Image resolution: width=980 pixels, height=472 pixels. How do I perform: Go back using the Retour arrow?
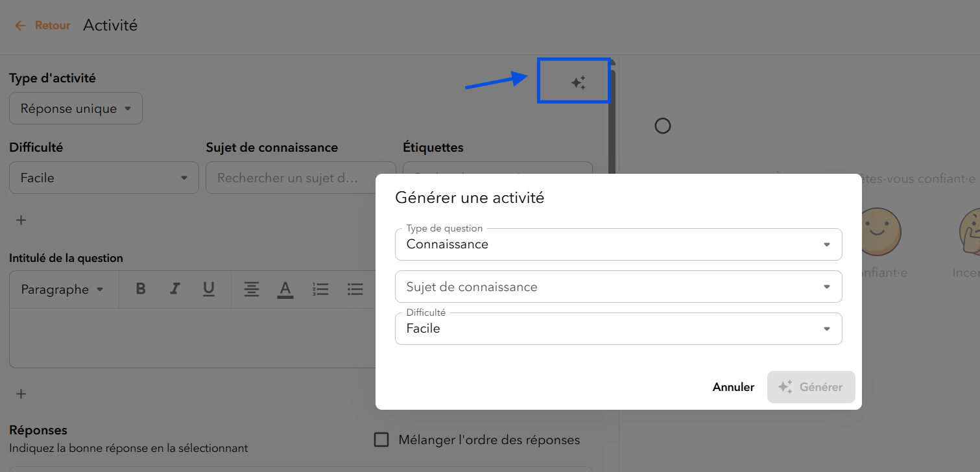click(x=21, y=26)
